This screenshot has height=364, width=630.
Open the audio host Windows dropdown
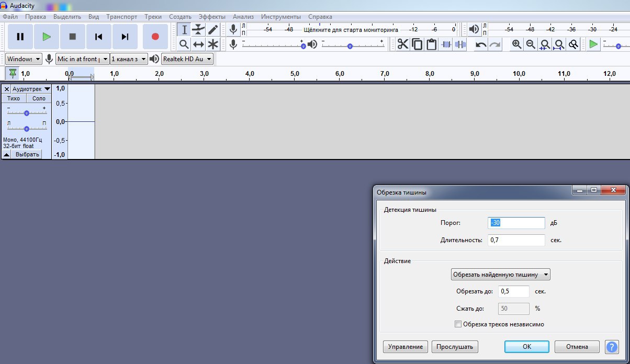(24, 59)
